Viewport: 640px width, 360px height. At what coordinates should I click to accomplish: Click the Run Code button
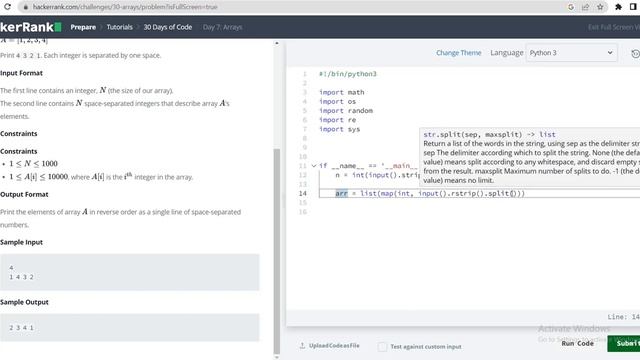tap(578, 343)
